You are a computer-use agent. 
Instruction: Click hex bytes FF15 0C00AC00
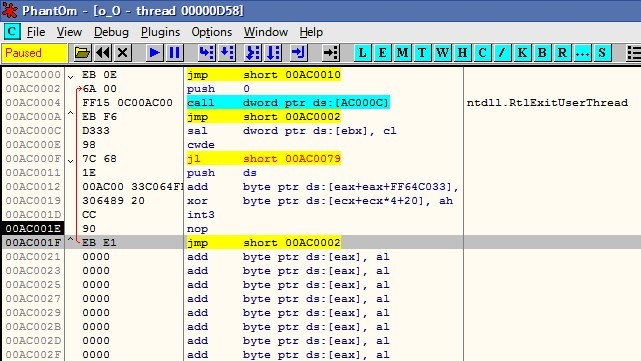[127, 103]
